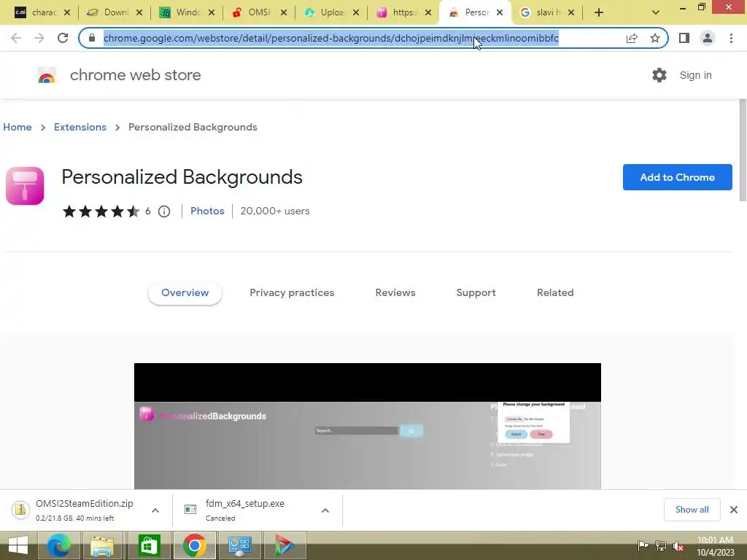Viewport: 747px width, 560px height.
Task: Launch Microsoft Edge from taskbar
Action: click(59, 545)
